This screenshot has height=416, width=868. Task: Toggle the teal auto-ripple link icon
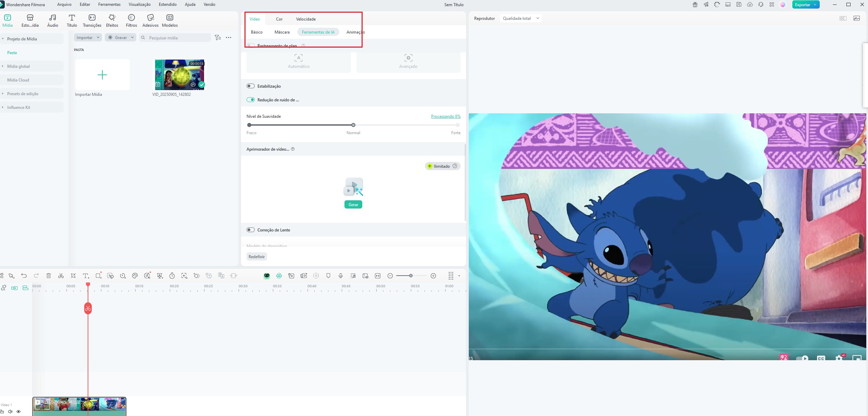click(x=14, y=288)
